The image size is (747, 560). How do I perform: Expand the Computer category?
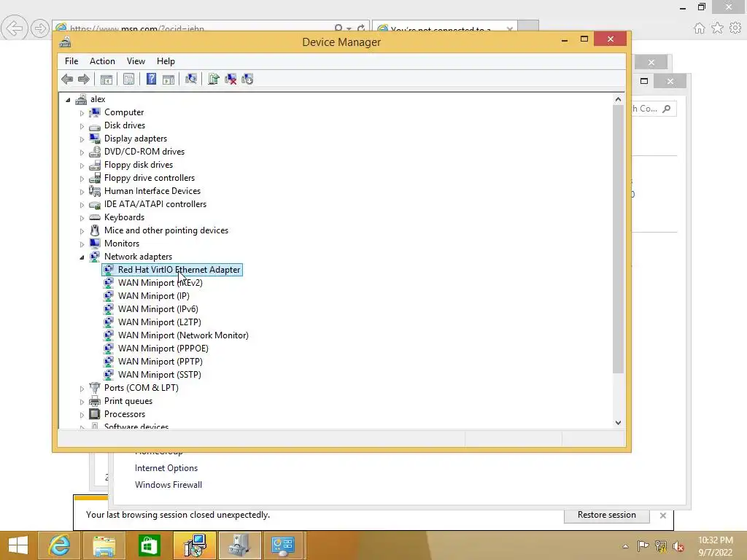pos(82,113)
